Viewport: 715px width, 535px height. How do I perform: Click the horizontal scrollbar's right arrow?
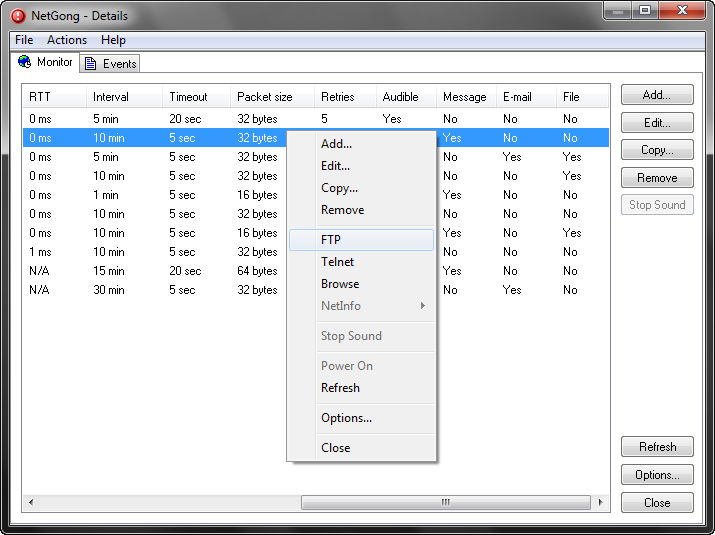point(601,502)
